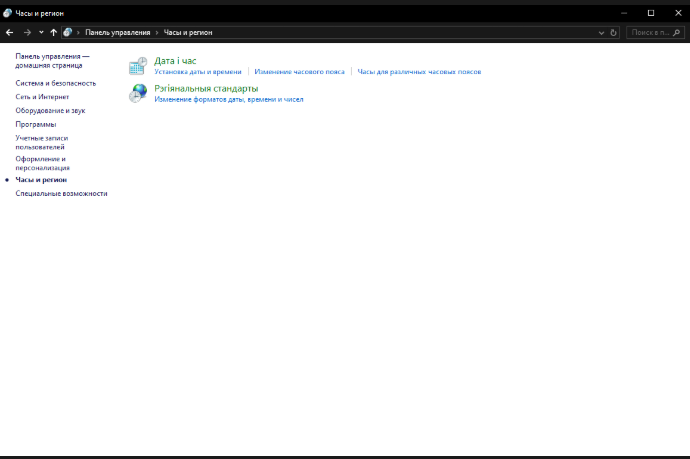The width and height of the screenshot is (690, 459).
Task: Click Изменение форматов даты, времени и чисел
Action: pos(228,99)
